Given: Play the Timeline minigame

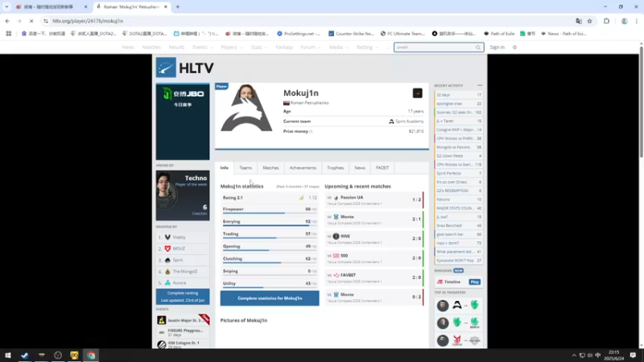Looking at the screenshot, I should (474, 282).
